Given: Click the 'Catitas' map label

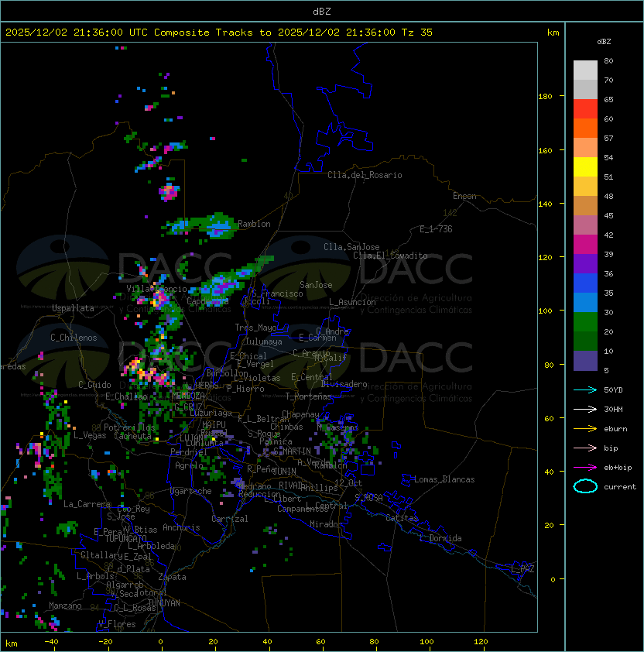Looking at the screenshot, I should [x=402, y=518].
